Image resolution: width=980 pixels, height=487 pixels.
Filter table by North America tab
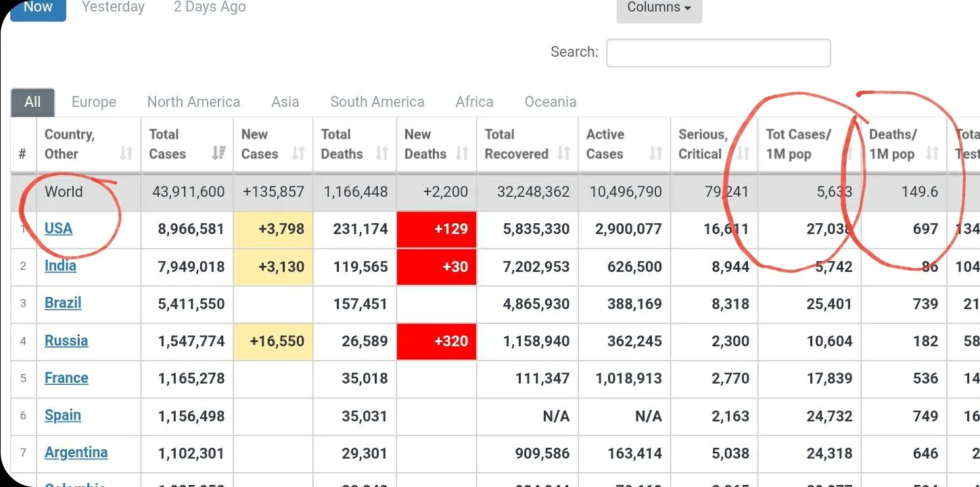point(193,102)
